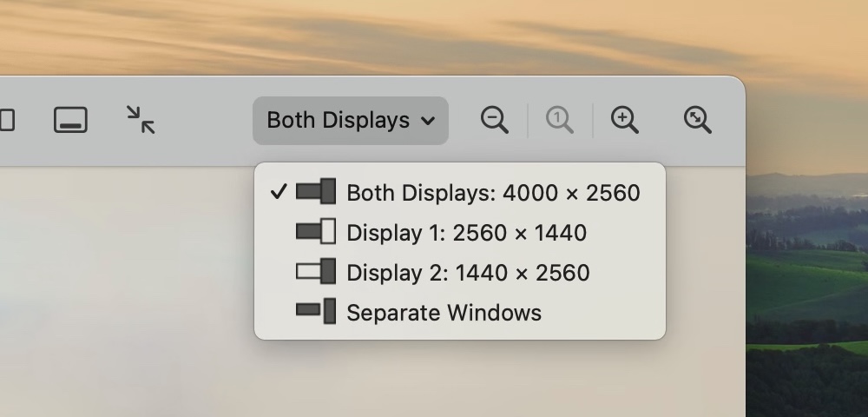
Task: Click the Separate Windows monitor icon
Action: click(x=315, y=312)
